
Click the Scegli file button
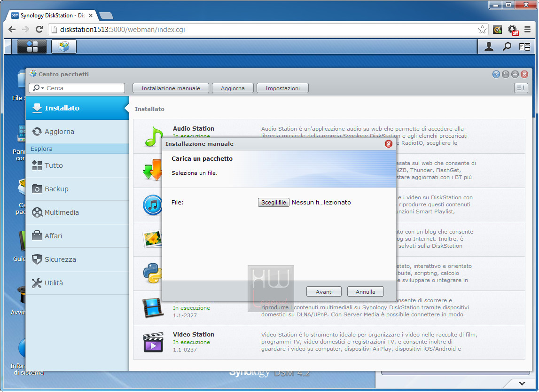click(x=273, y=203)
